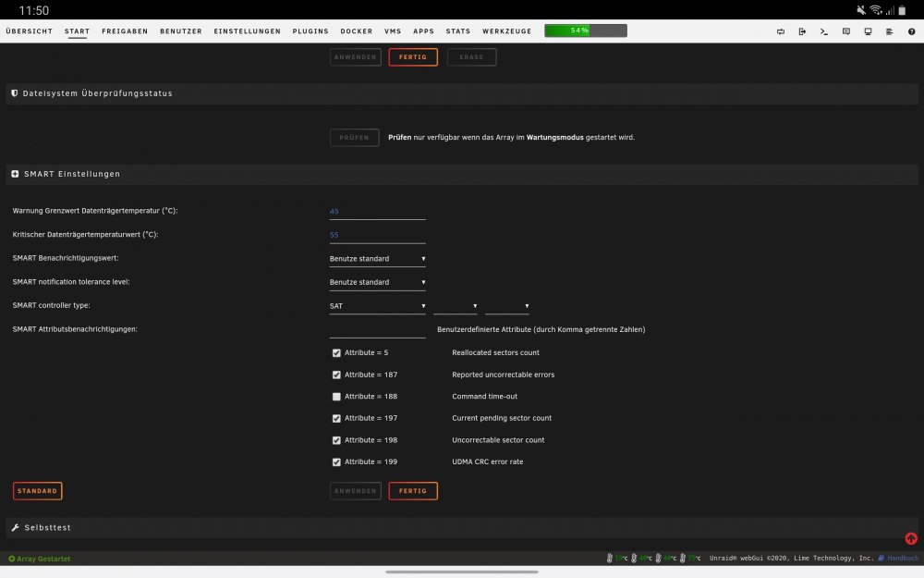Focus critical temperature field showing 55
Image resolution: width=924 pixels, height=578 pixels.
(377, 235)
